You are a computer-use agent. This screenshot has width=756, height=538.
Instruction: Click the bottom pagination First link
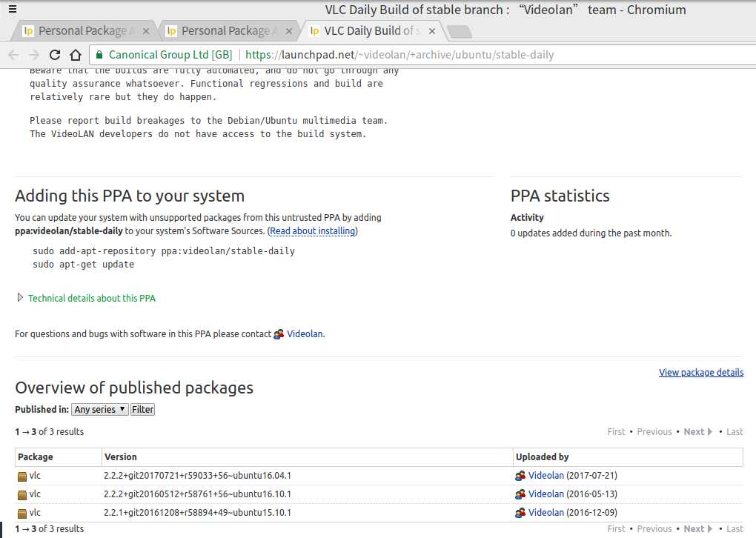(616, 529)
